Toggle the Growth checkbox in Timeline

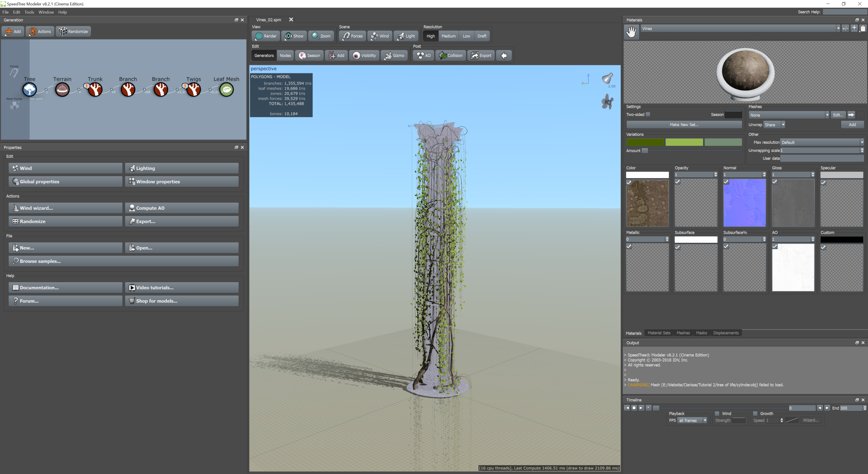pyautogui.click(x=755, y=414)
